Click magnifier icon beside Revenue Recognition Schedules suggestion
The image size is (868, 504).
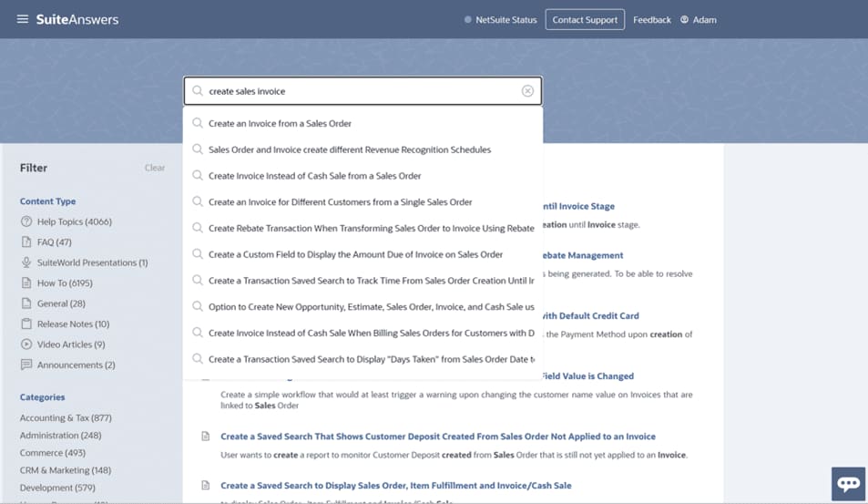pos(197,149)
